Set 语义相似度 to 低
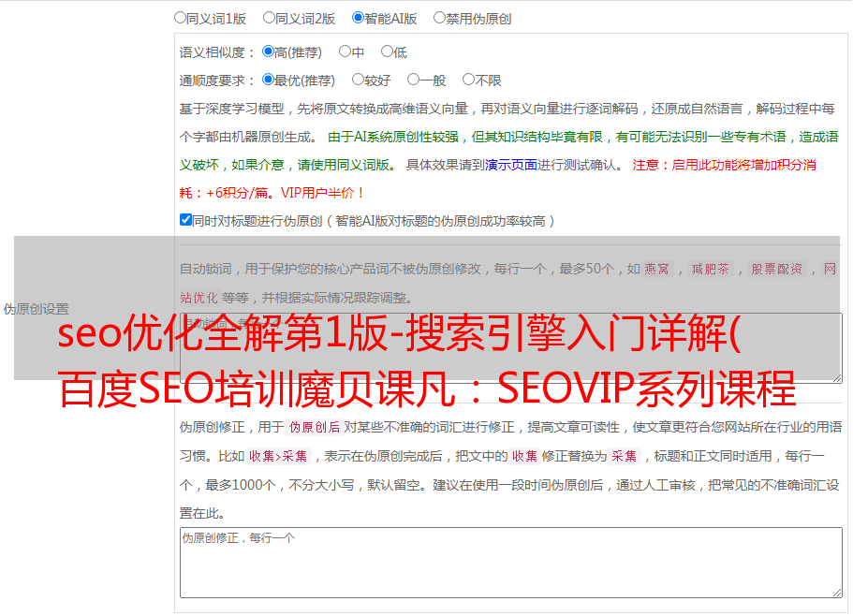The height and width of the screenshot is (616, 853). tap(387, 51)
